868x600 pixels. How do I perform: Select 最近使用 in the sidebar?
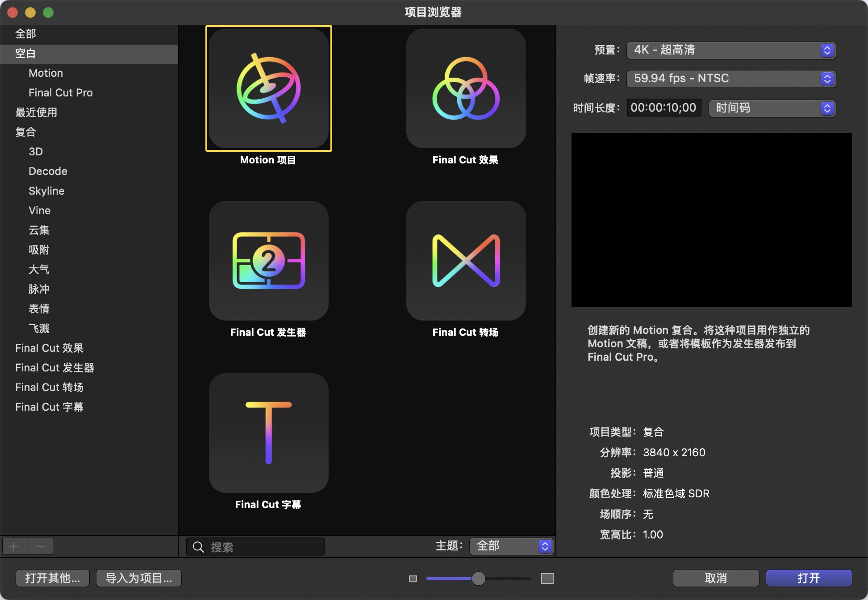click(x=36, y=112)
